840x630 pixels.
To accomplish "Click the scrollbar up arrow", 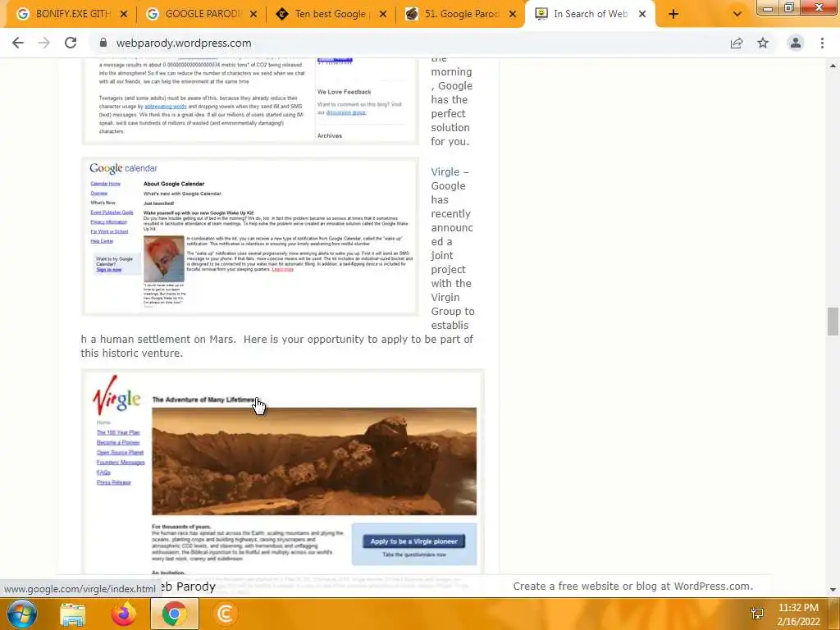I will click(x=833, y=66).
